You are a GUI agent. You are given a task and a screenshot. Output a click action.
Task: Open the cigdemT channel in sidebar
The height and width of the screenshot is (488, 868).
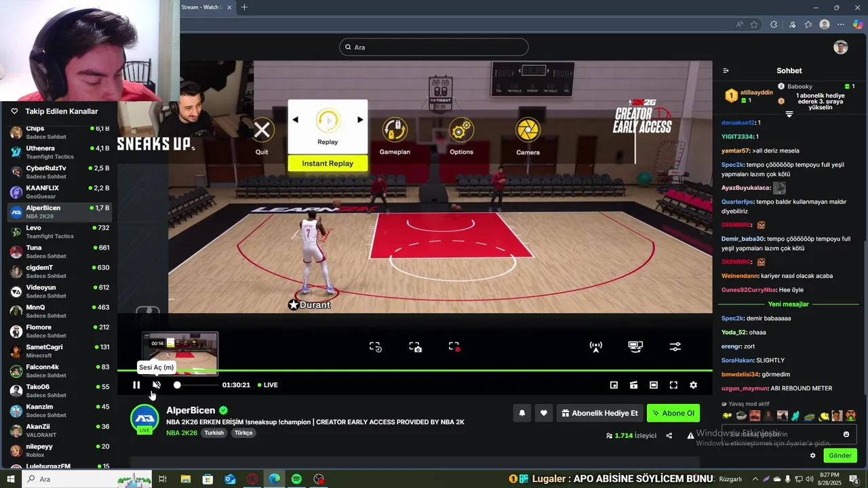point(60,271)
